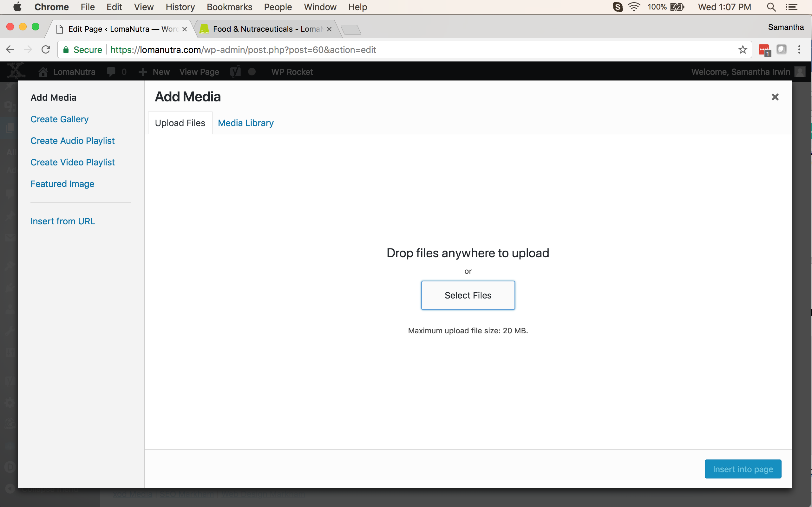Click the Skype menu bar icon
Image resolution: width=812 pixels, height=507 pixels.
pos(617,7)
